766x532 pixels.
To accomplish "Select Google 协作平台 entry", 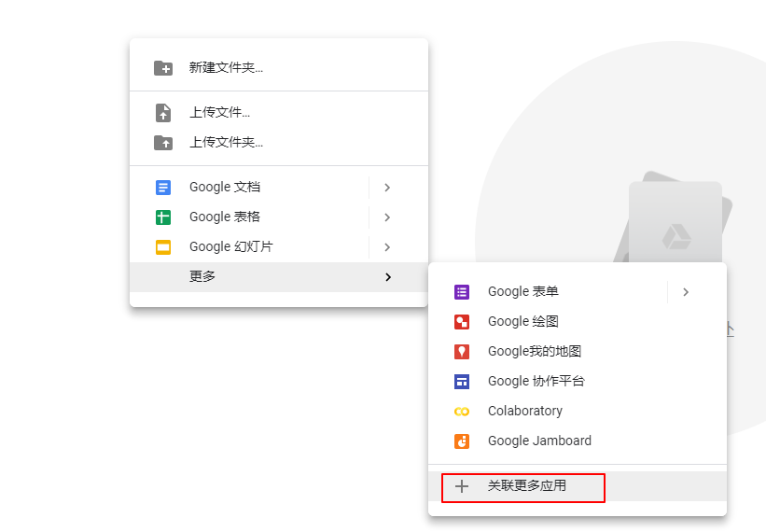I will click(578, 382).
